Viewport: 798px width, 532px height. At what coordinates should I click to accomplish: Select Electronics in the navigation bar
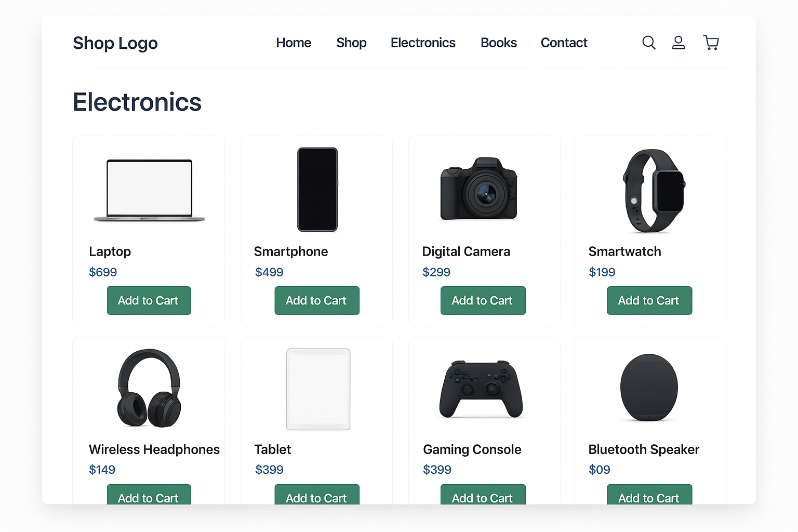pyautogui.click(x=423, y=43)
